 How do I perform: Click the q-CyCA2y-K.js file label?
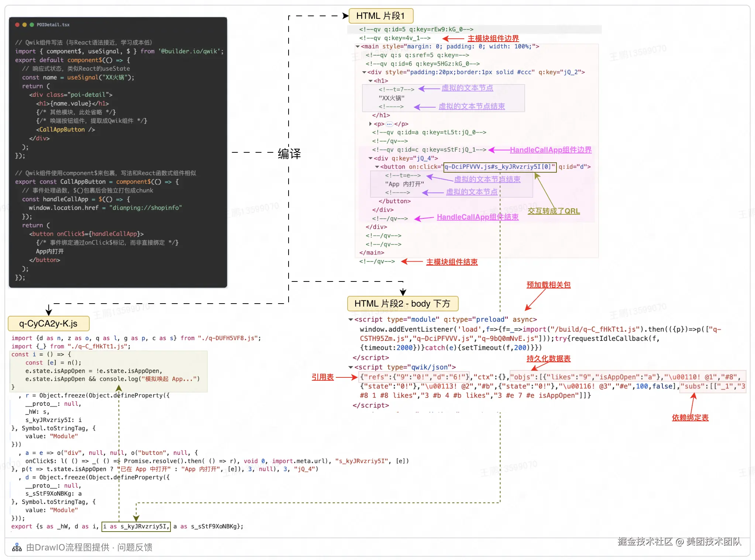tap(48, 324)
